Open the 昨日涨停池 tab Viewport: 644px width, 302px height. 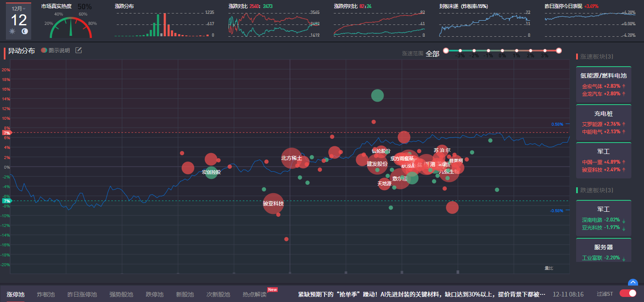click(82, 294)
